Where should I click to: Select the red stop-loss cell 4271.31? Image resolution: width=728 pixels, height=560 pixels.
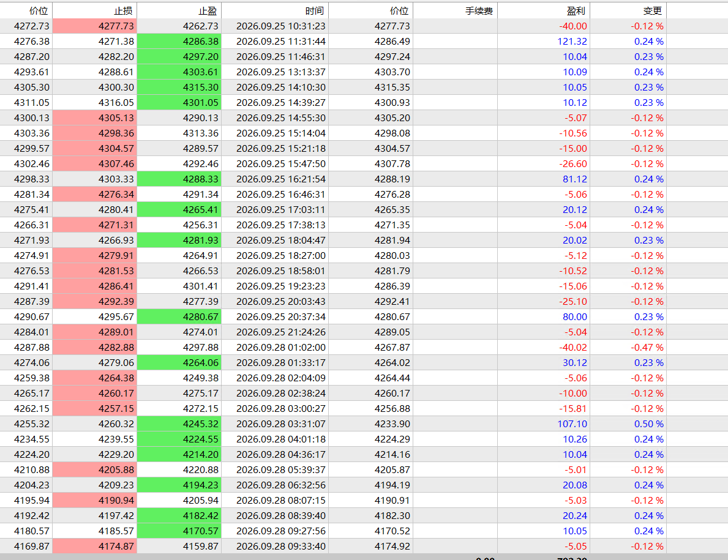95,225
